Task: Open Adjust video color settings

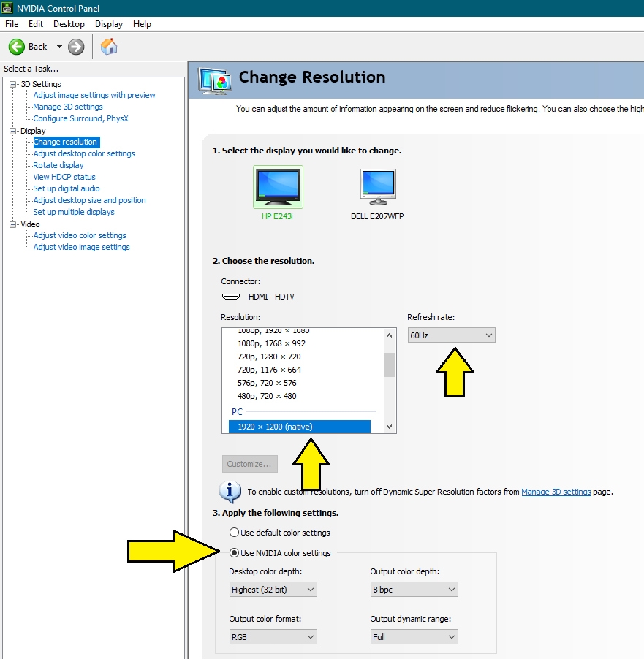Action: click(80, 235)
